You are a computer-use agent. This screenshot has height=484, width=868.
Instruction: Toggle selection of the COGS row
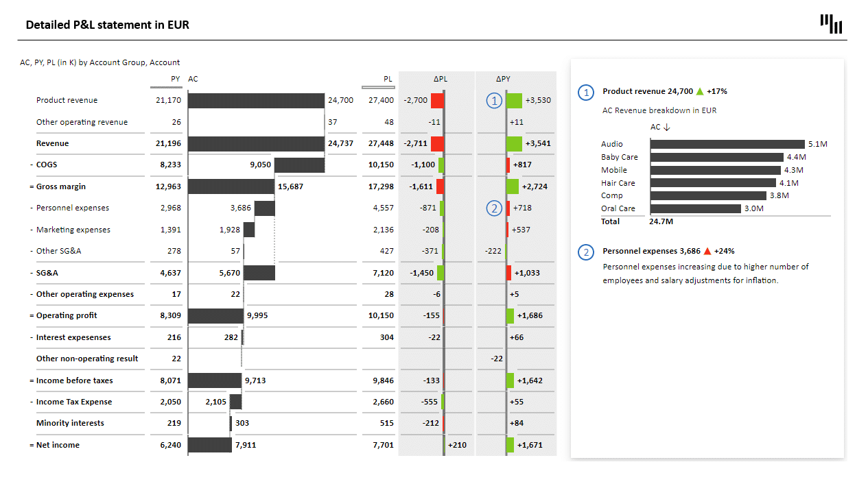45,165
